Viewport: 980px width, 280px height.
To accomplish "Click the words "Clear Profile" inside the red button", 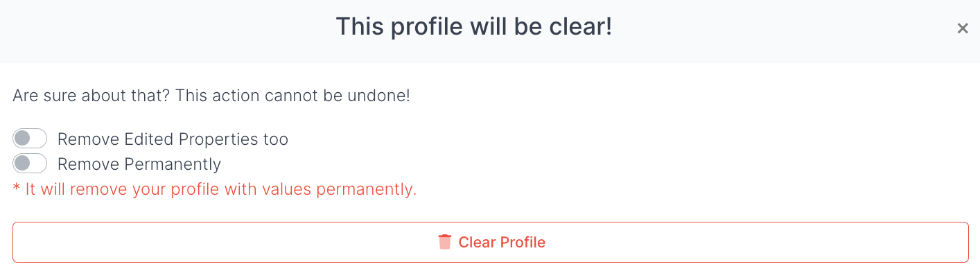I will click(502, 242).
